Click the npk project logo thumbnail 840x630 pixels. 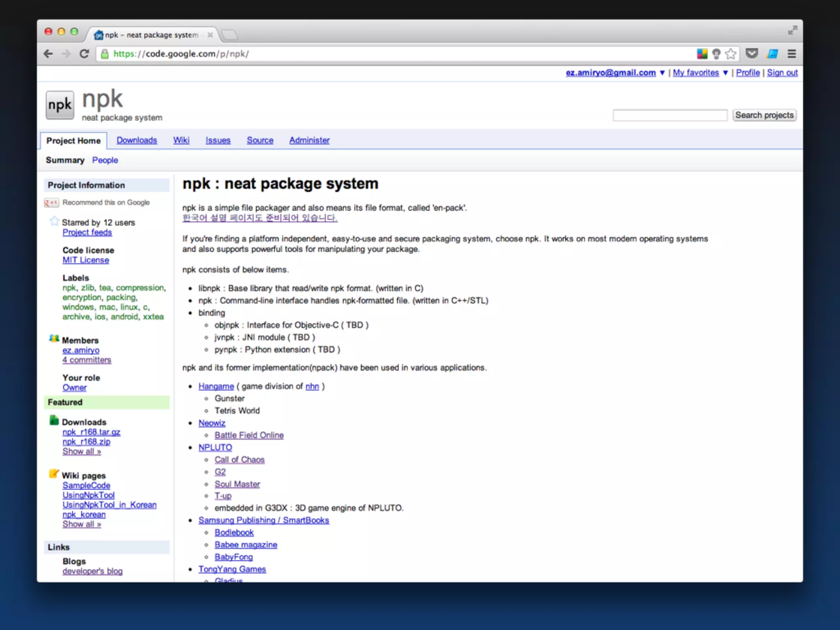click(60, 105)
